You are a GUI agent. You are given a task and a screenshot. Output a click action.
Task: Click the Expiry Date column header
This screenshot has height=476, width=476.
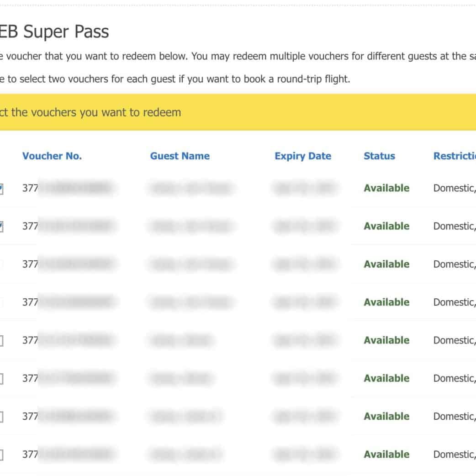302,156
